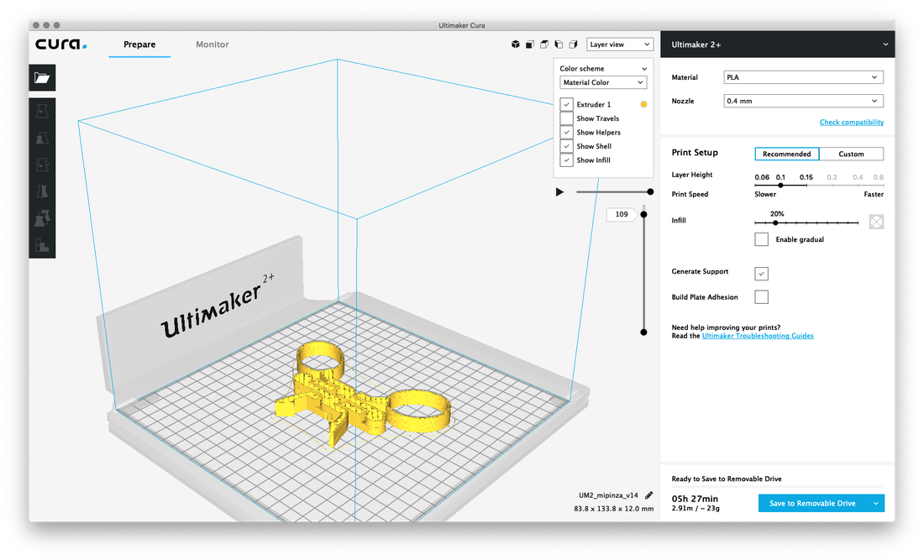Switch to 3D perspective camera view
This screenshot has width=924, height=560.
(x=516, y=44)
